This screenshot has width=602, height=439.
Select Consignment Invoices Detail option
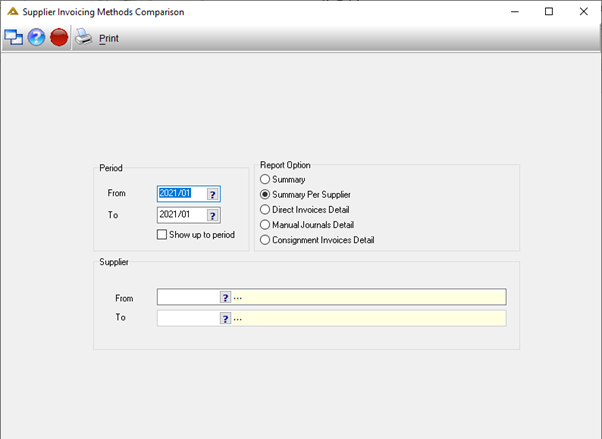(265, 240)
